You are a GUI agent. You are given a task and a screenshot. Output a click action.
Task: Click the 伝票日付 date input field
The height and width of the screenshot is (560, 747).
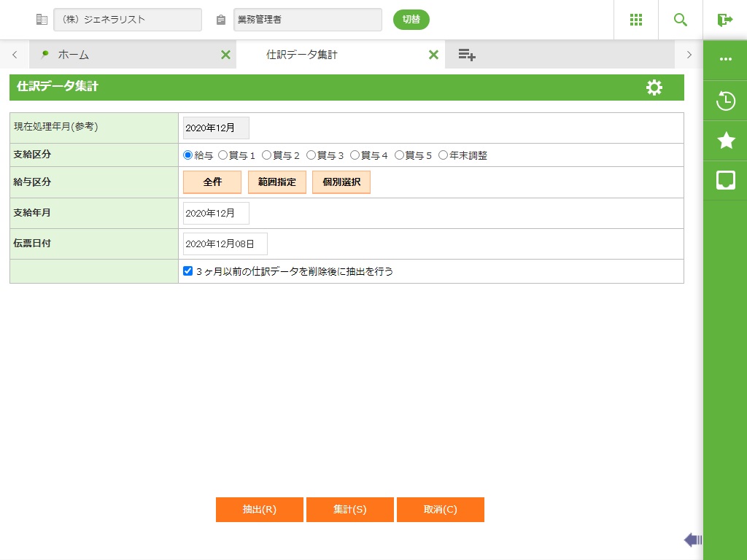(225, 244)
